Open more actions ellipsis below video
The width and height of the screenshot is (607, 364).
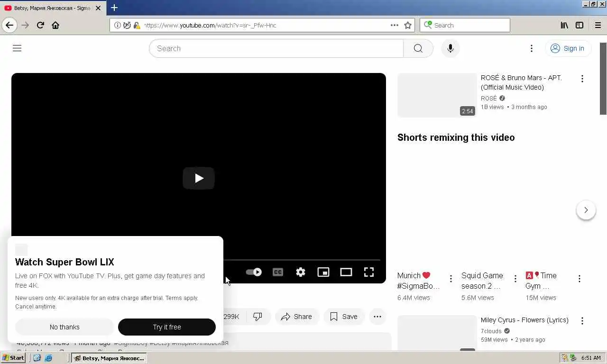[377, 317]
